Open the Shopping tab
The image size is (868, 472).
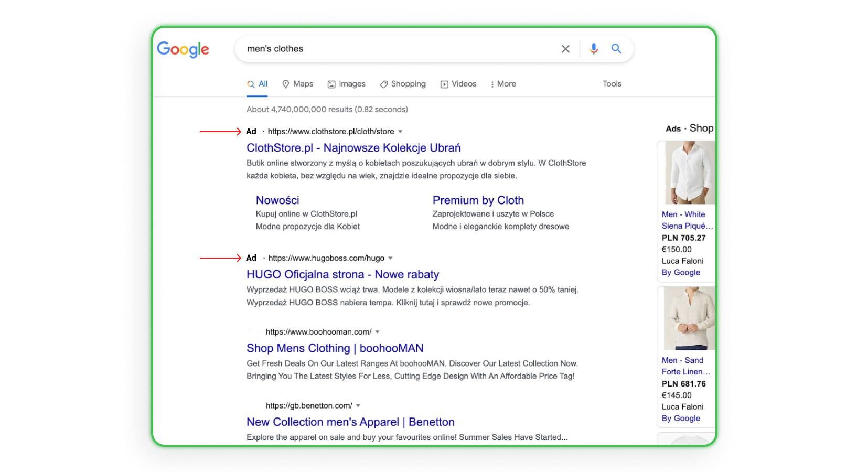pos(403,84)
